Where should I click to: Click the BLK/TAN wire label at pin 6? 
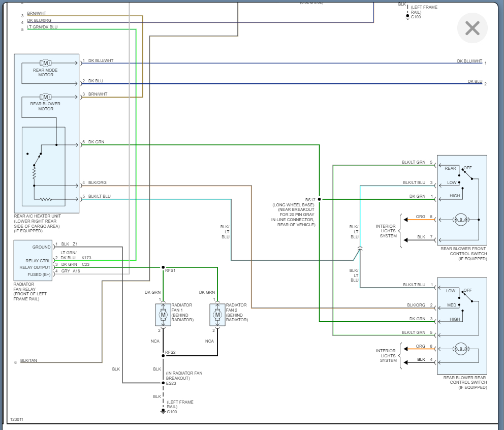(28, 360)
